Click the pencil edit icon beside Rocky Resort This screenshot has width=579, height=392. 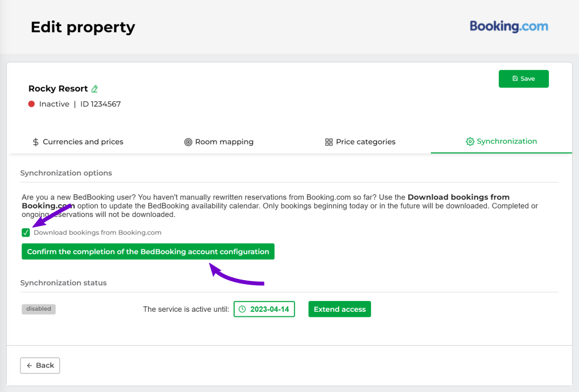94,89
